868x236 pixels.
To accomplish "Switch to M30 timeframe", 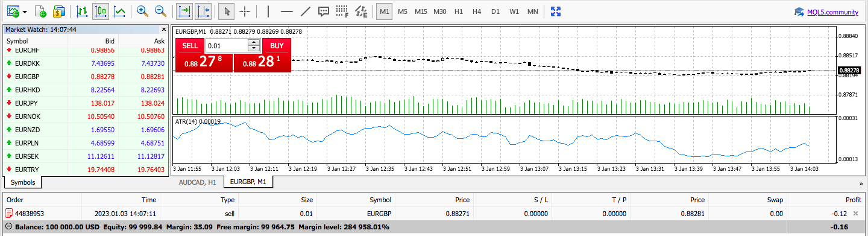I will pos(440,11).
